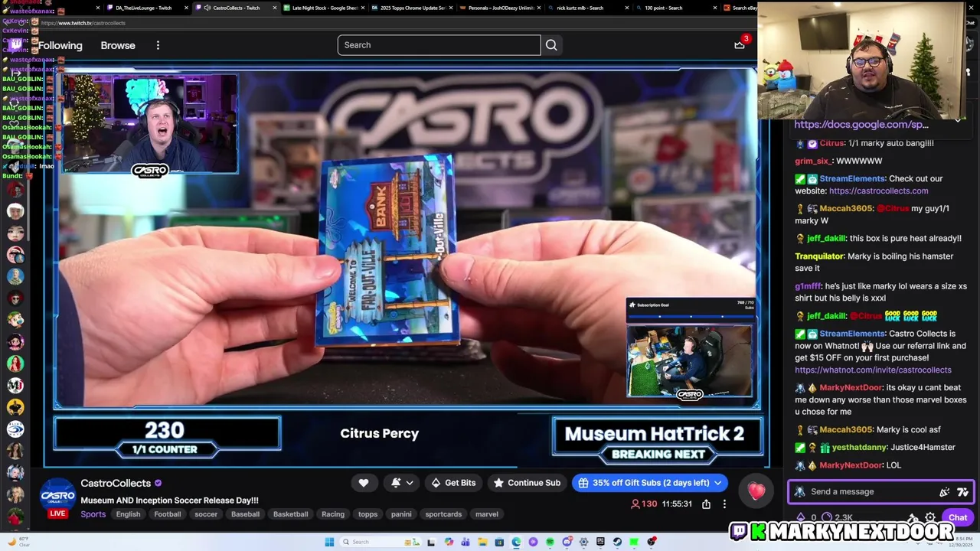Open Discord from the taskbar
This screenshot has width=980, height=551.
(567, 542)
